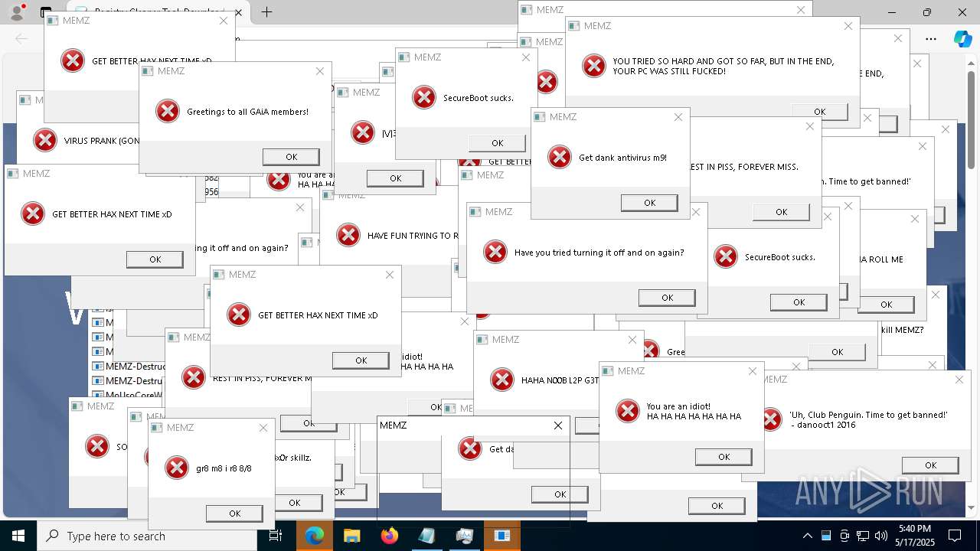Click the error icon beside 'Get dank antivirus m9!'

(560, 157)
